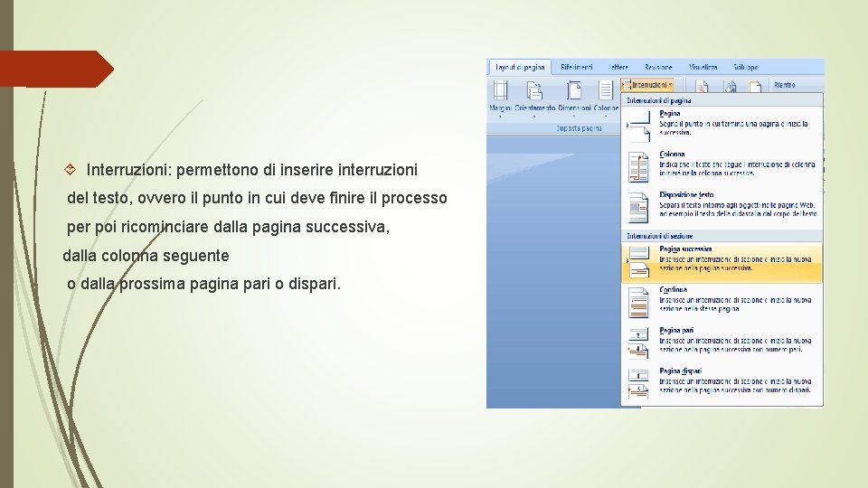Switch to the Lettere tab
The width and height of the screenshot is (868, 488).
point(618,68)
